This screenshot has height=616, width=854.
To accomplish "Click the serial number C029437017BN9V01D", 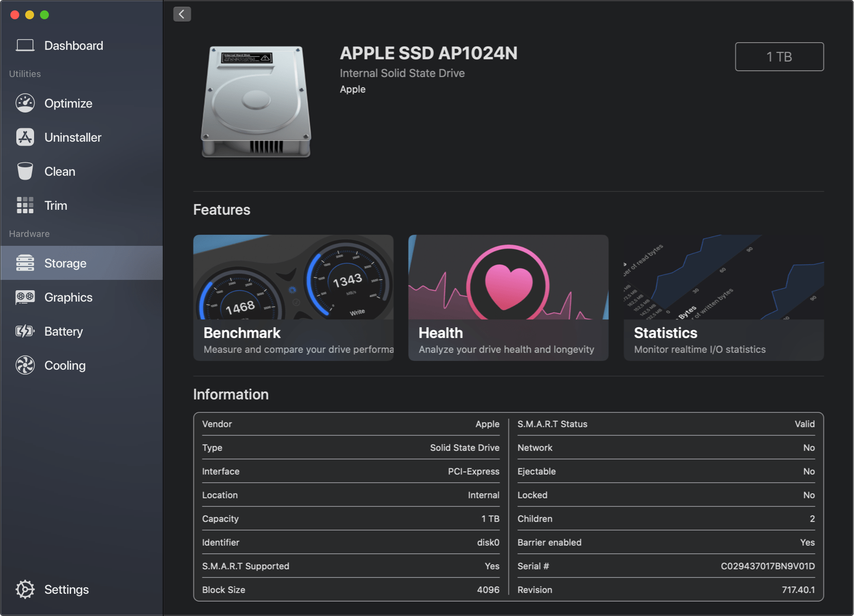I will click(768, 566).
